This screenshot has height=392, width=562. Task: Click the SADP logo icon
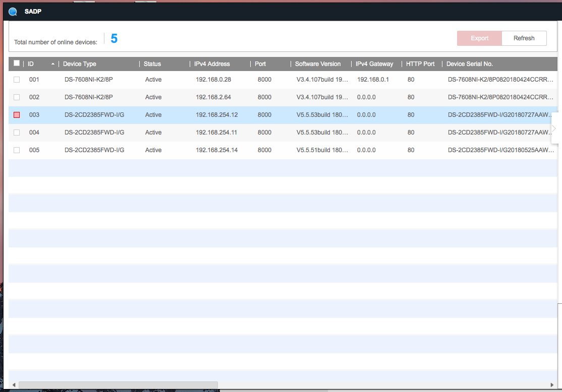click(13, 11)
